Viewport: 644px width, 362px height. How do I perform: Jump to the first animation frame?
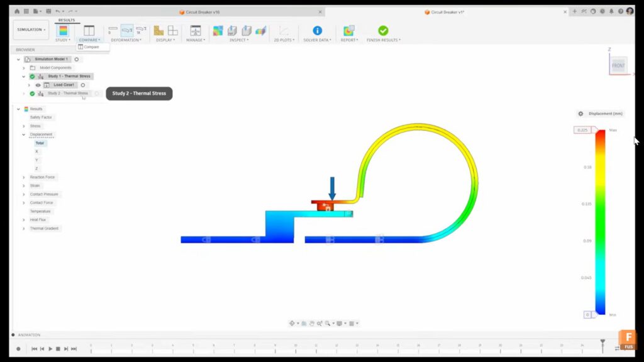coord(34,349)
